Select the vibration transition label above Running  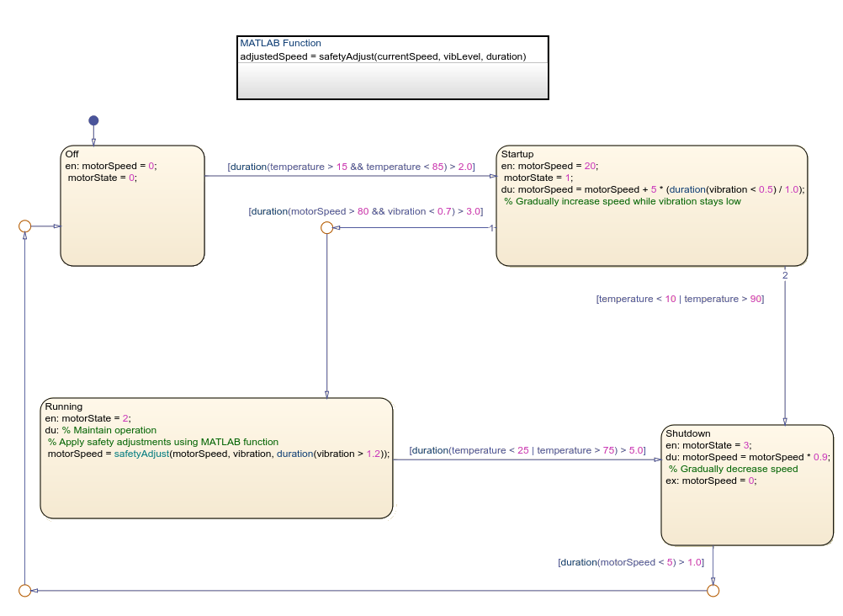[363, 211]
